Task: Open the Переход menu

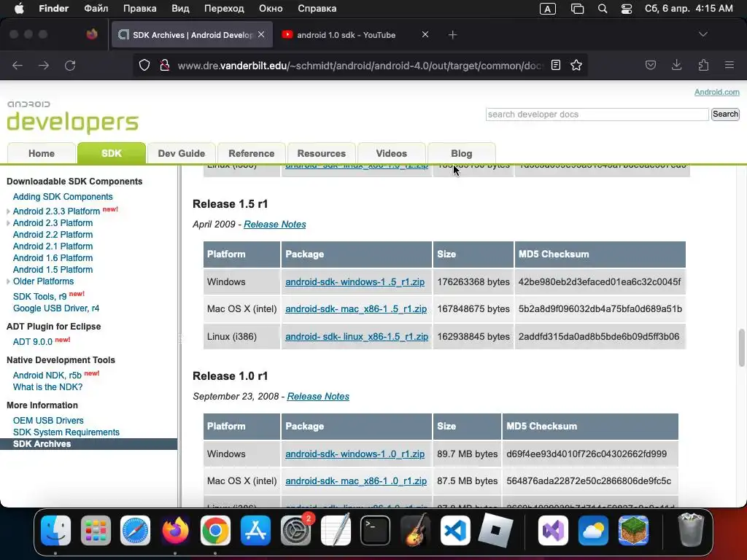Action: (224, 9)
